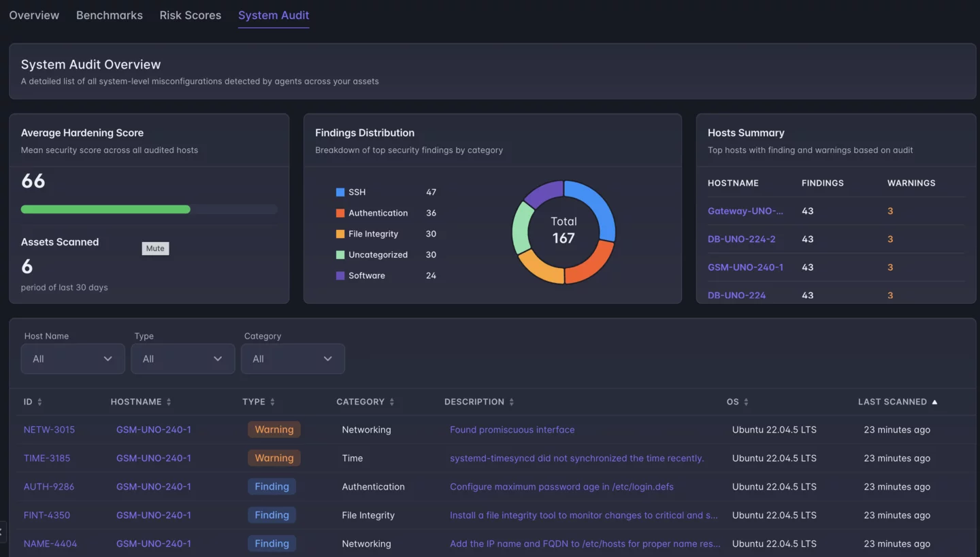This screenshot has width=980, height=557.
Task: Click hostname in the TIME-3185 row
Action: 154,458
